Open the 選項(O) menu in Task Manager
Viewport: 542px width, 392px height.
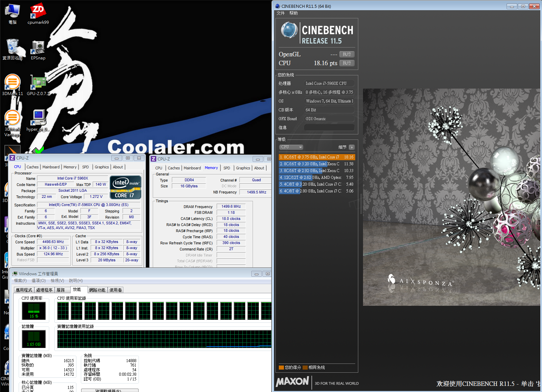(39, 281)
